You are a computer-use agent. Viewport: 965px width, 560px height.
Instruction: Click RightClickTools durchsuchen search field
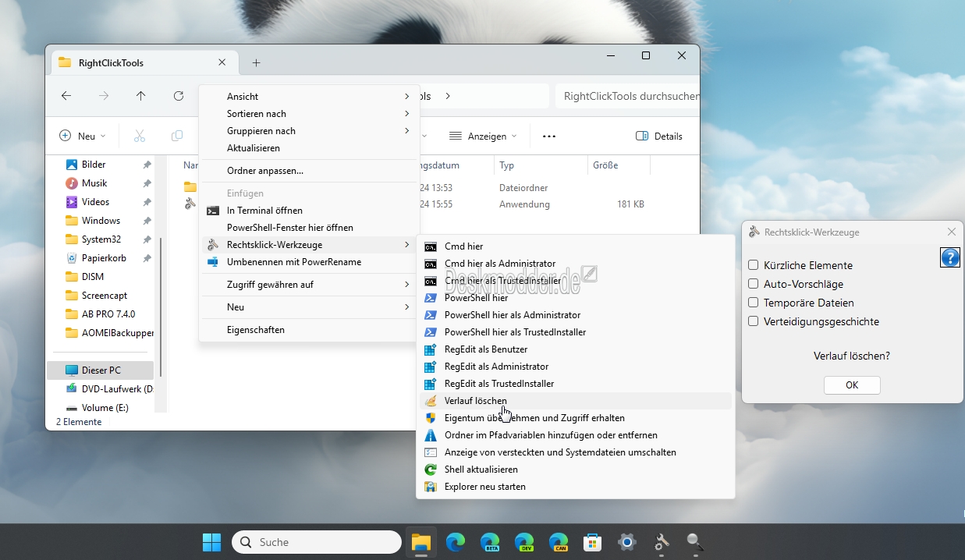click(x=627, y=96)
